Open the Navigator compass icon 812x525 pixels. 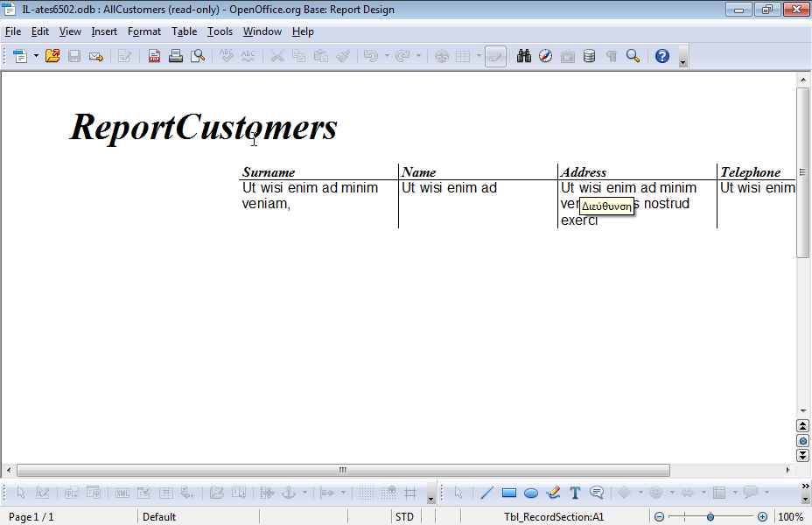(545, 56)
